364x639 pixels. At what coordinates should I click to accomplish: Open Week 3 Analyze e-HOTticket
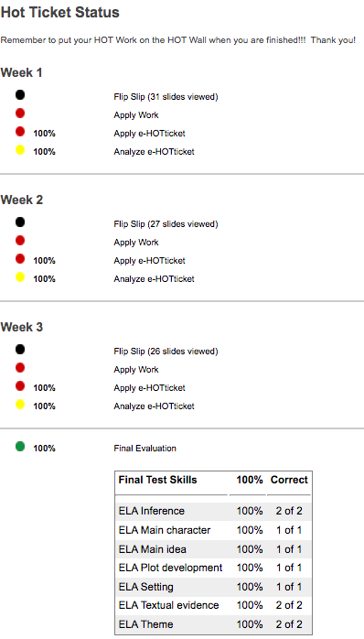pos(154,406)
